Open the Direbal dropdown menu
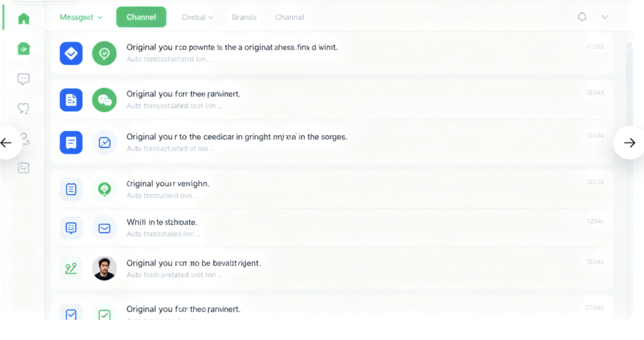 pyautogui.click(x=197, y=17)
